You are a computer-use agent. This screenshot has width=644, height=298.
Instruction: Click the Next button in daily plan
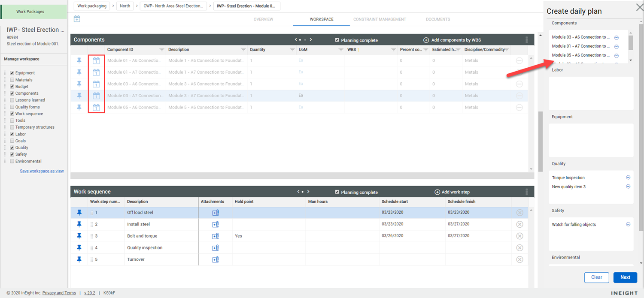point(625,277)
